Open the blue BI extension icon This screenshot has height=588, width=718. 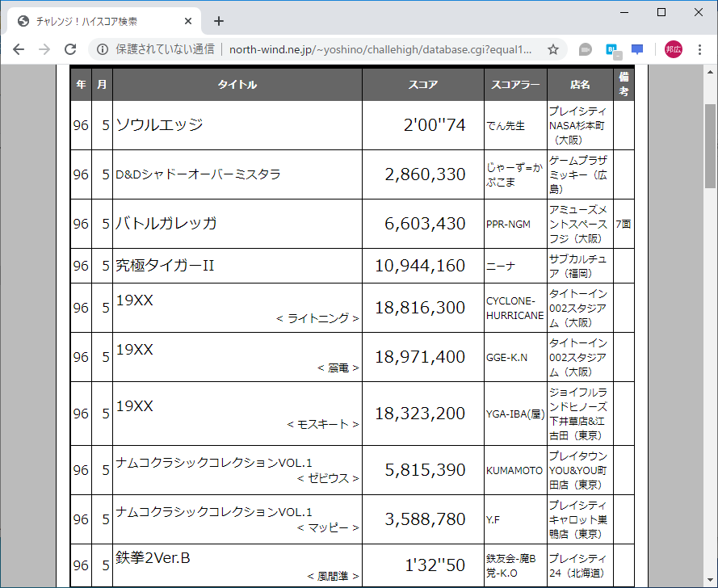point(613,50)
